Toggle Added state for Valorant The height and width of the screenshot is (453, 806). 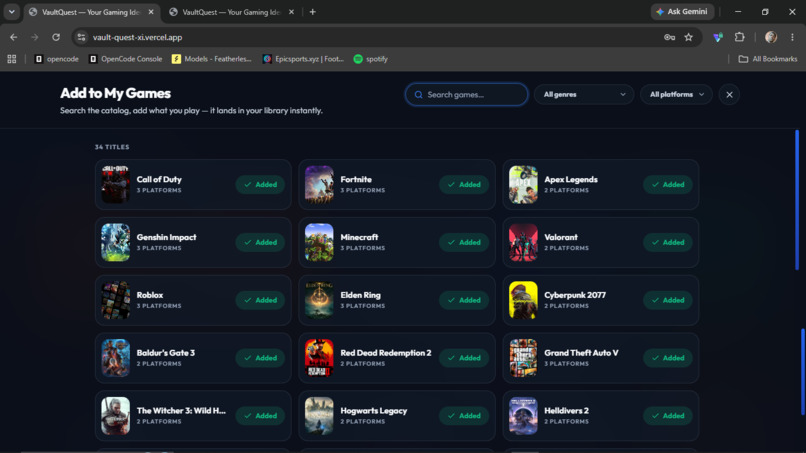coord(668,242)
